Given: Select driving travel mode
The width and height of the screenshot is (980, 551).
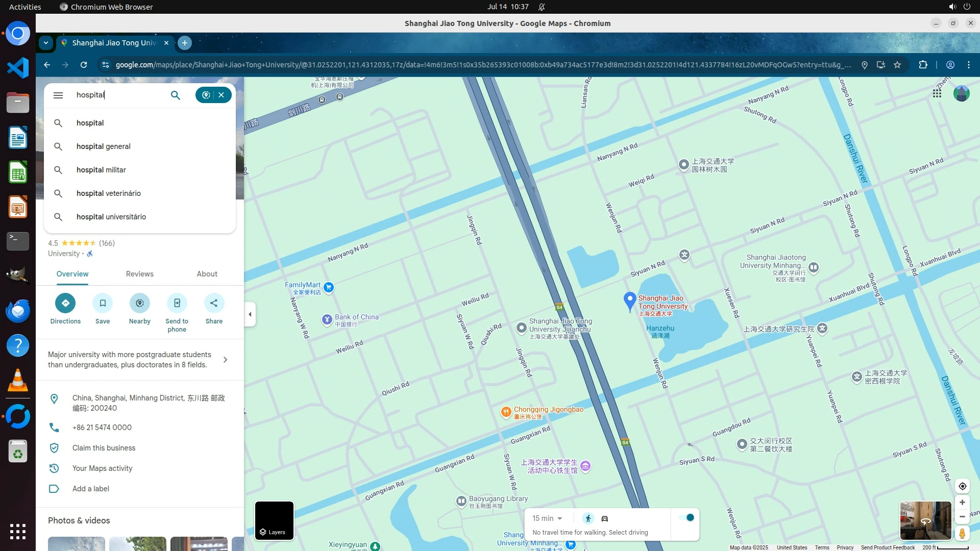Looking at the screenshot, I should [x=605, y=518].
